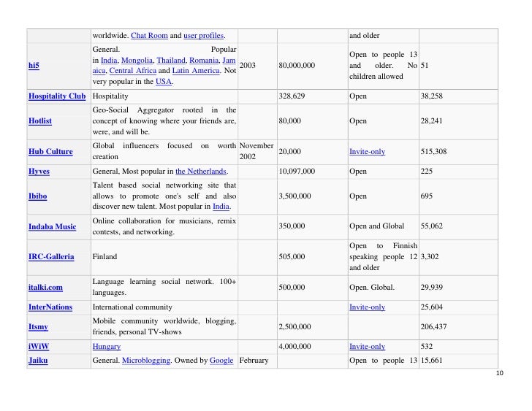
Task: Open the Latin America link
Action: click(x=196, y=71)
